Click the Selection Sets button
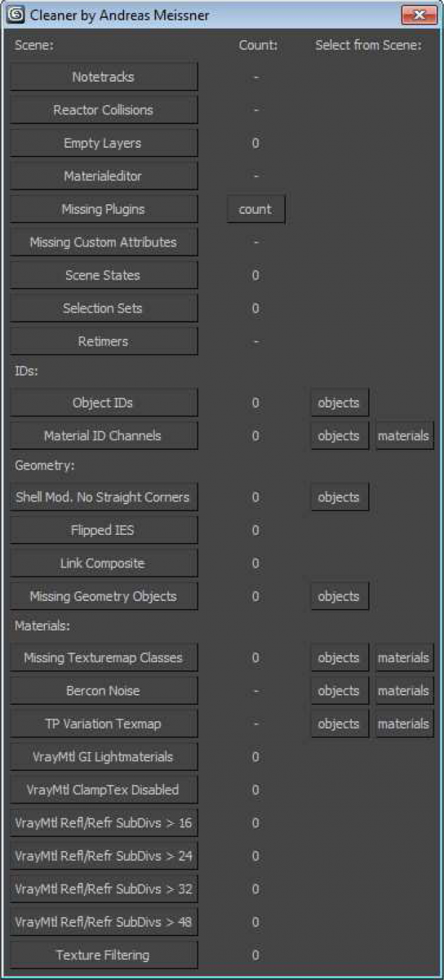The image size is (444, 980). 104,308
